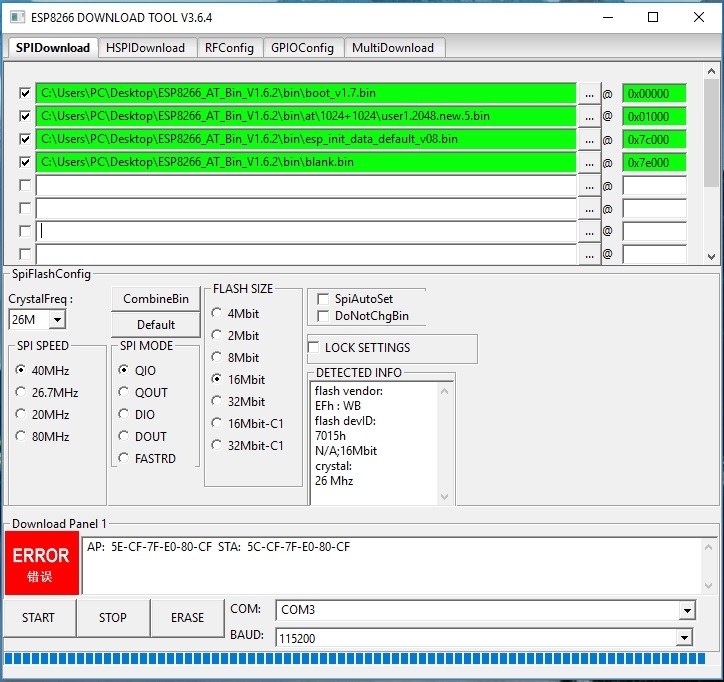Screen dimensions: 724x682
Task: Switch to the RFConfig tab
Action: [x=229, y=48]
